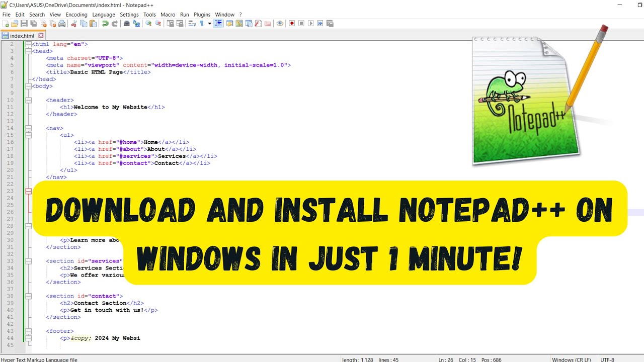Collapse the body fold marker
The image size is (644, 362).
point(28,86)
